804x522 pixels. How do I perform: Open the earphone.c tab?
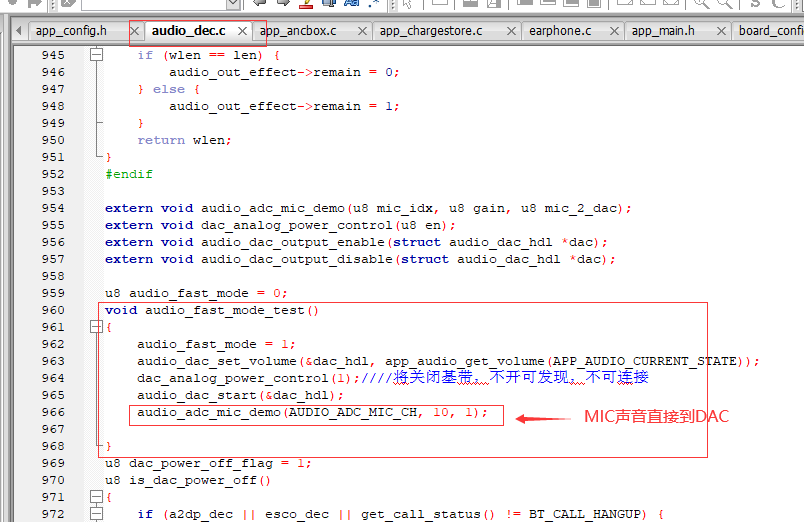tap(560, 31)
